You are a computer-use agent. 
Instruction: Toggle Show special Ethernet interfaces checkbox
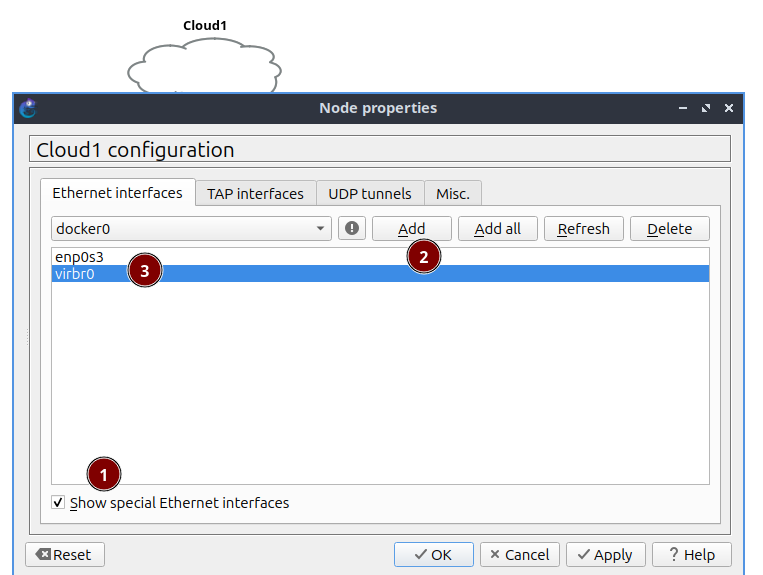click(59, 503)
